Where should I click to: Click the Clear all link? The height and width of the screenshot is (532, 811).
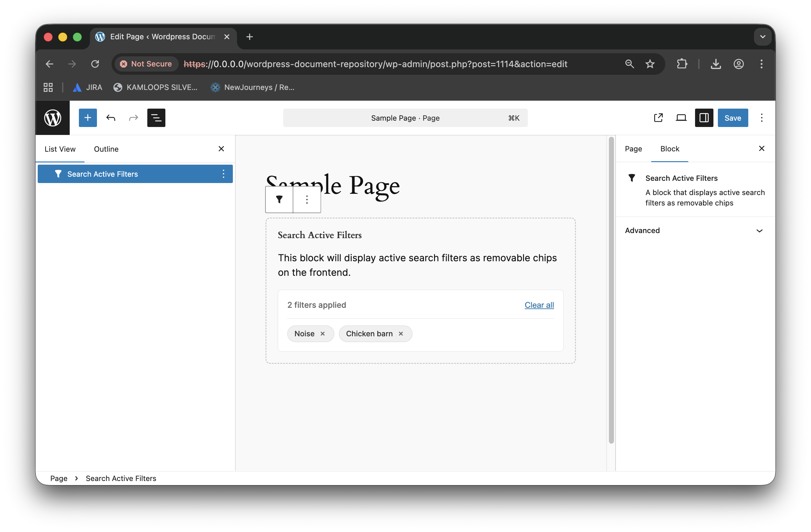(539, 305)
